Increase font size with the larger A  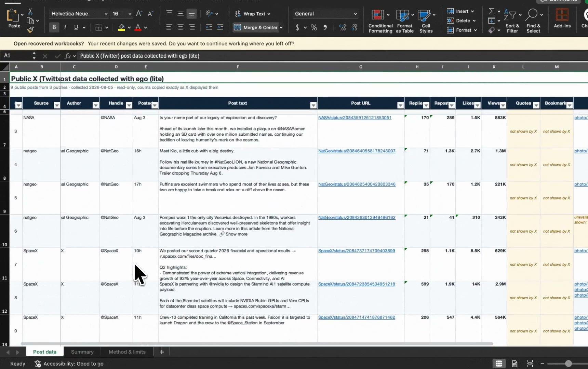pyautogui.click(x=139, y=14)
